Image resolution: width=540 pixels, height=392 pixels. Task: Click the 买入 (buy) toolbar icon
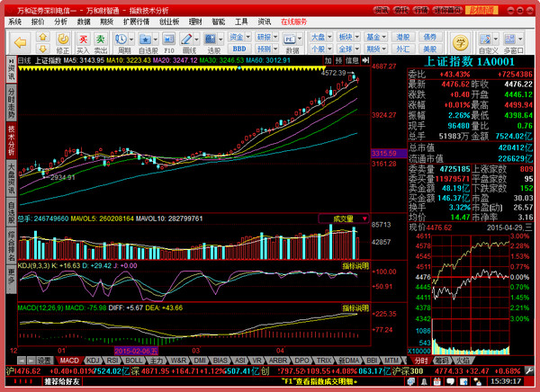pos(83,41)
